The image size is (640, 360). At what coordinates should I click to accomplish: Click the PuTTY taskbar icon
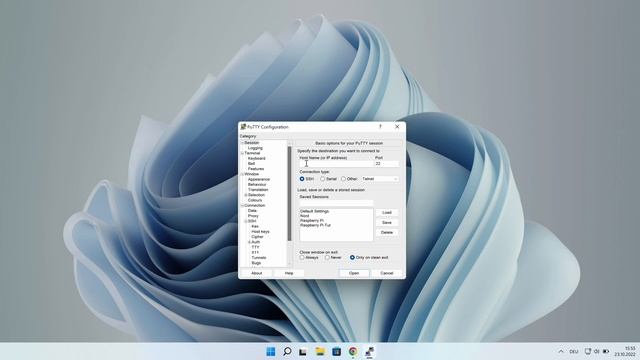[369, 351]
